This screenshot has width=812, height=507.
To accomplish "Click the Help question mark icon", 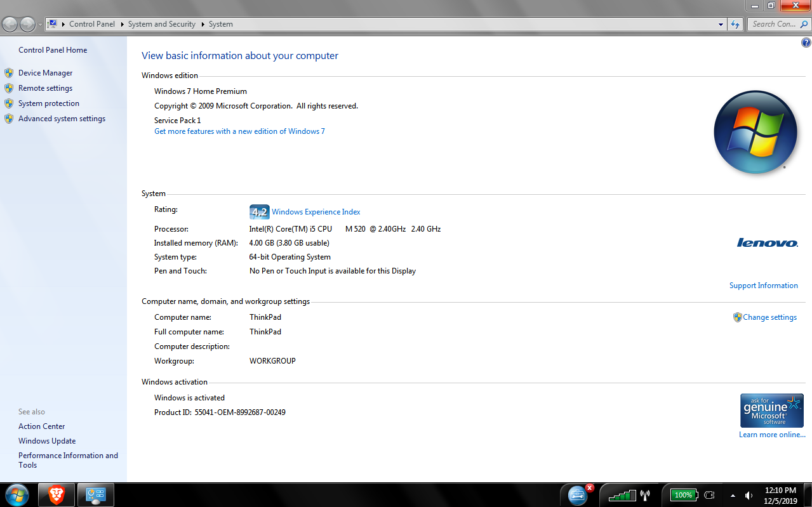I will click(806, 43).
